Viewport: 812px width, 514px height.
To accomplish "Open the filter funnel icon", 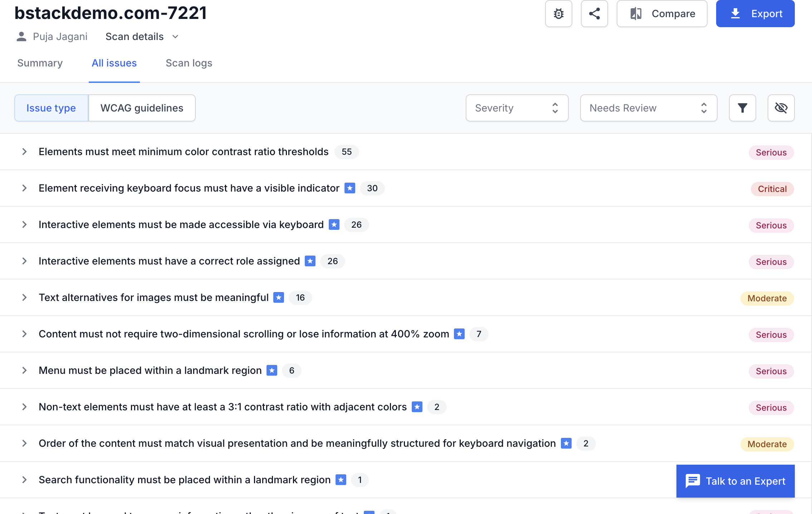I will tap(742, 108).
